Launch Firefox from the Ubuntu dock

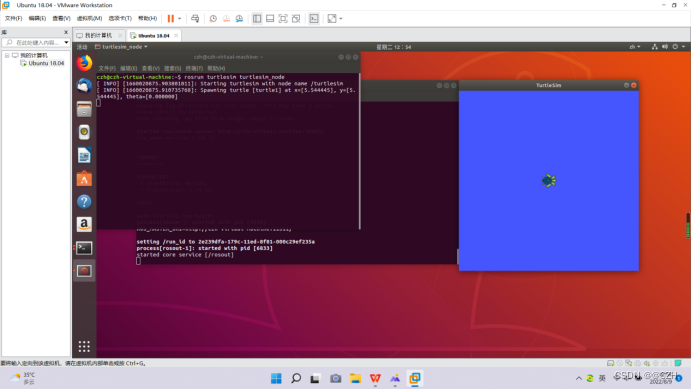(84, 63)
